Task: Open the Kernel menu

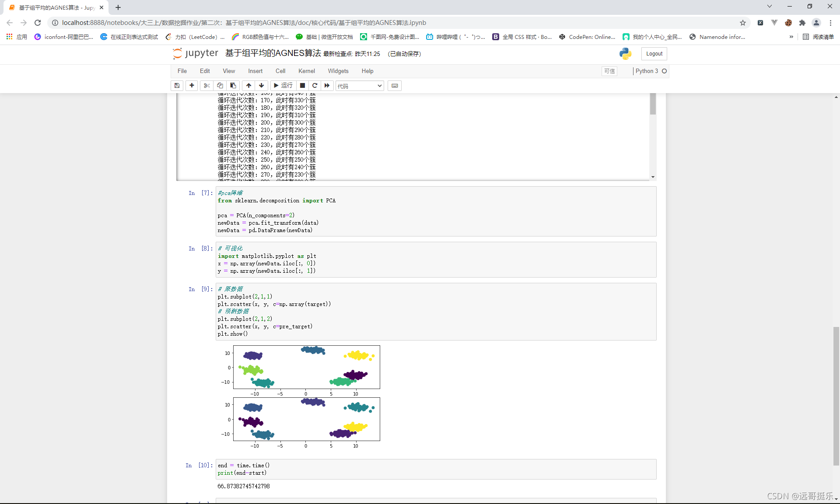Action: tap(306, 71)
